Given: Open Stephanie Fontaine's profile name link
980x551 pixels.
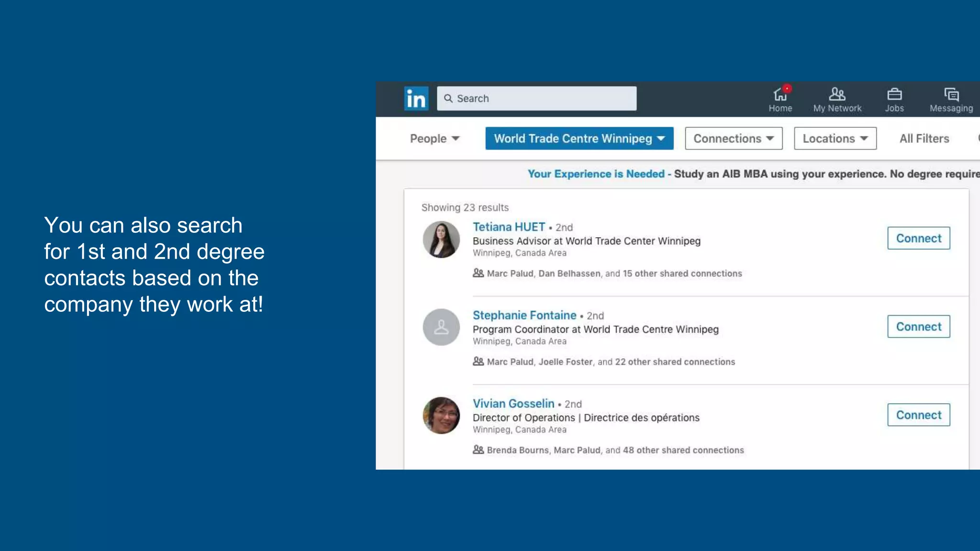Looking at the screenshot, I should pyautogui.click(x=524, y=315).
